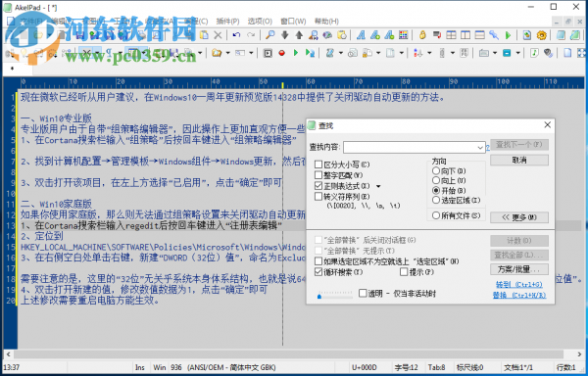Uncheck the 循环搜索 checkbox
This screenshot has height=376, width=588.
coord(318,272)
